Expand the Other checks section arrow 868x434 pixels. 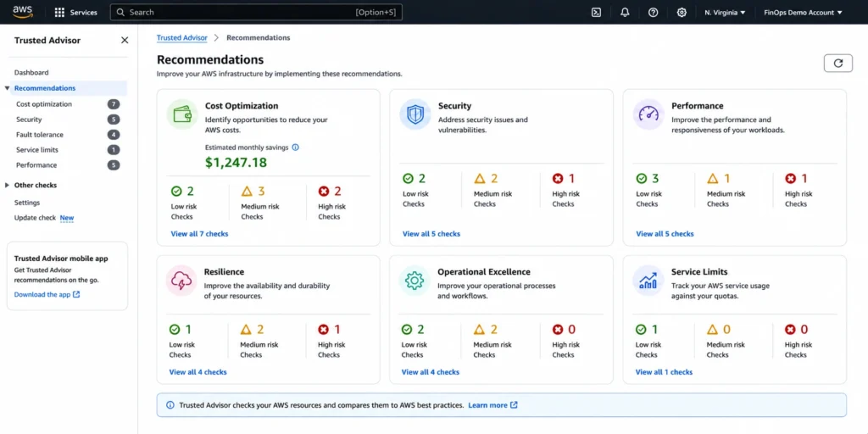click(x=7, y=186)
